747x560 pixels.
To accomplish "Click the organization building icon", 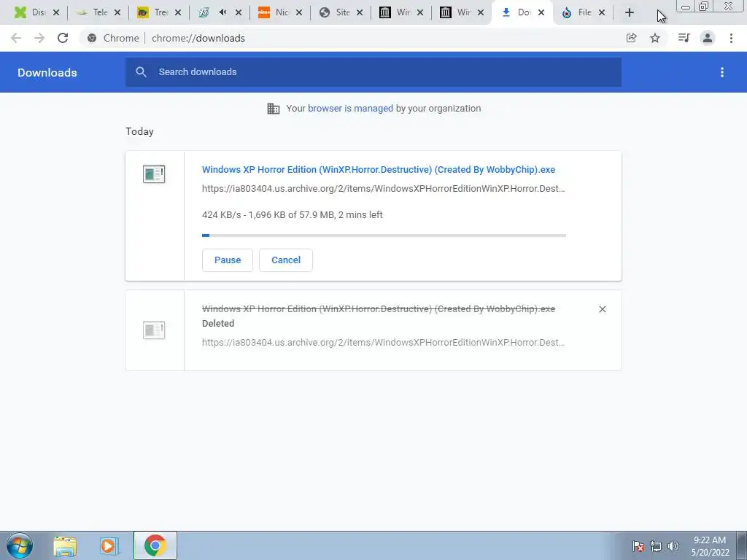I will (273, 109).
